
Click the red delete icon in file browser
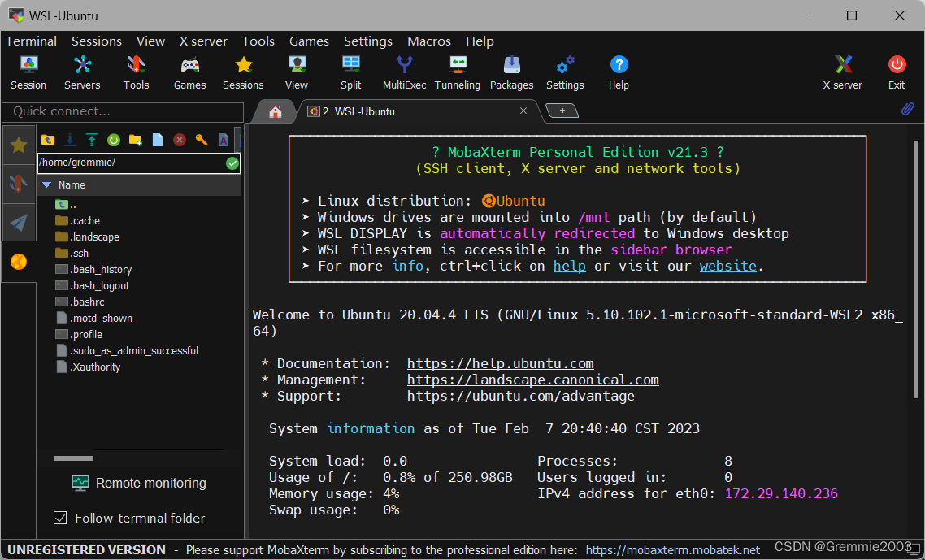[x=180, y=140]
